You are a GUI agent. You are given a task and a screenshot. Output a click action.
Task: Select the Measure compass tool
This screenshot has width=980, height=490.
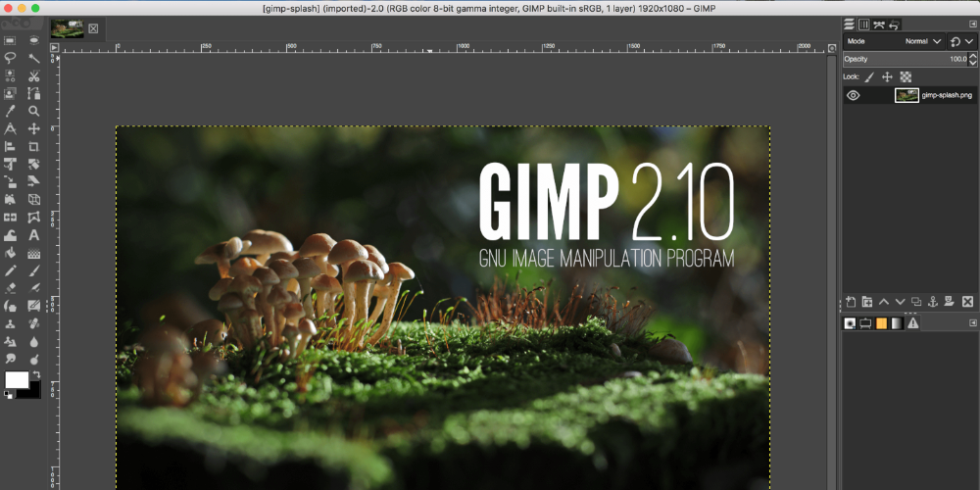[10, 129]
